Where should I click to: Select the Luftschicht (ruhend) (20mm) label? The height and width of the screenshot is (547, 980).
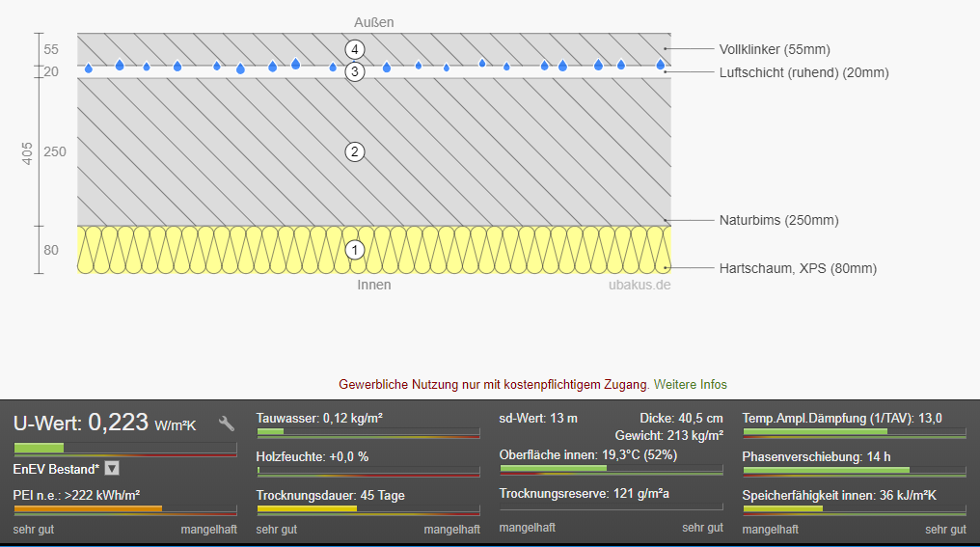[x=803, y=72]
